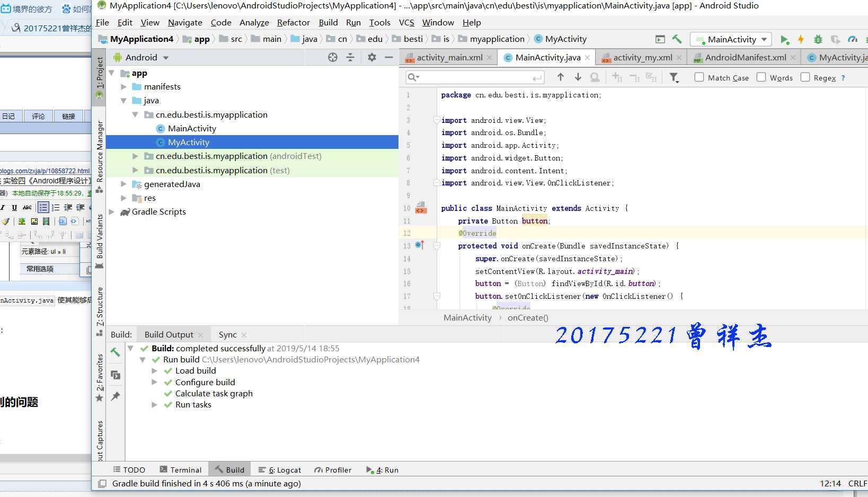Toggle the Words checkbox
868x497 pixels.
[761, 77]
